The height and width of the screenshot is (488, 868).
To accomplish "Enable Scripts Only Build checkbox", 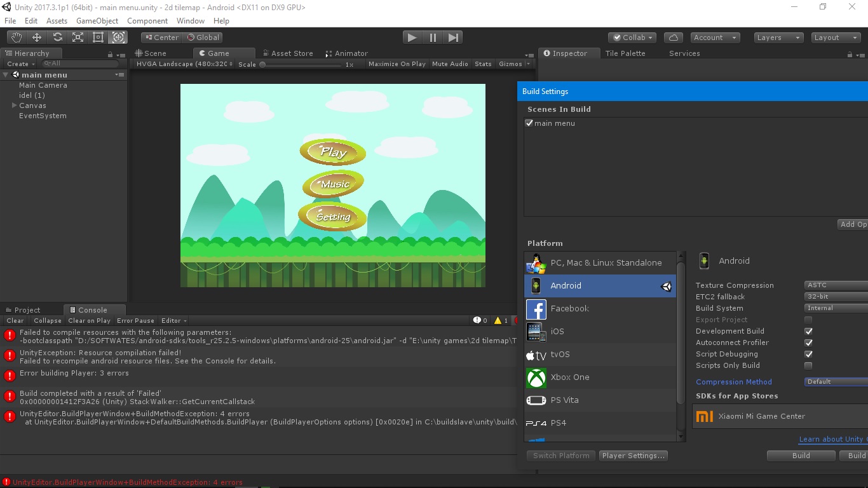I will 808,365.
